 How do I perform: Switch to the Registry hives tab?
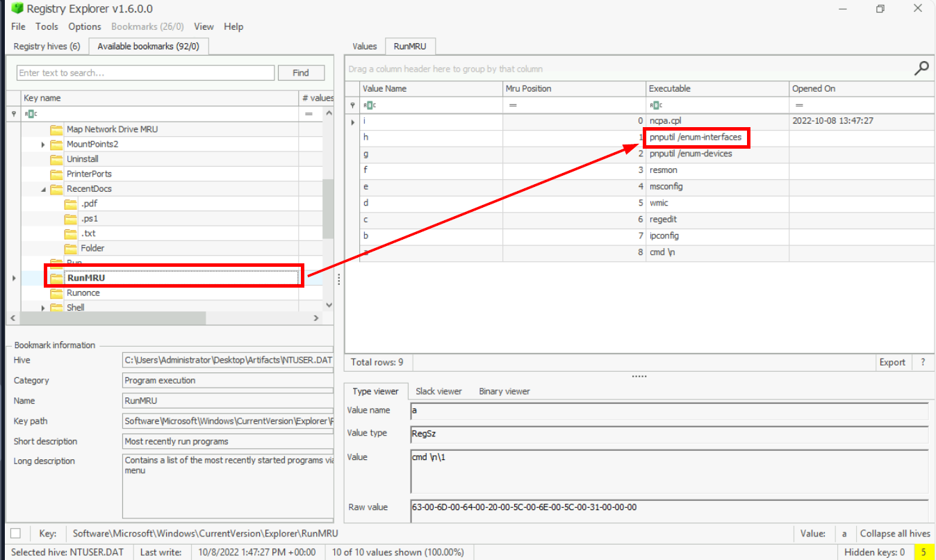pyautogui.click(x=47, y=47)
